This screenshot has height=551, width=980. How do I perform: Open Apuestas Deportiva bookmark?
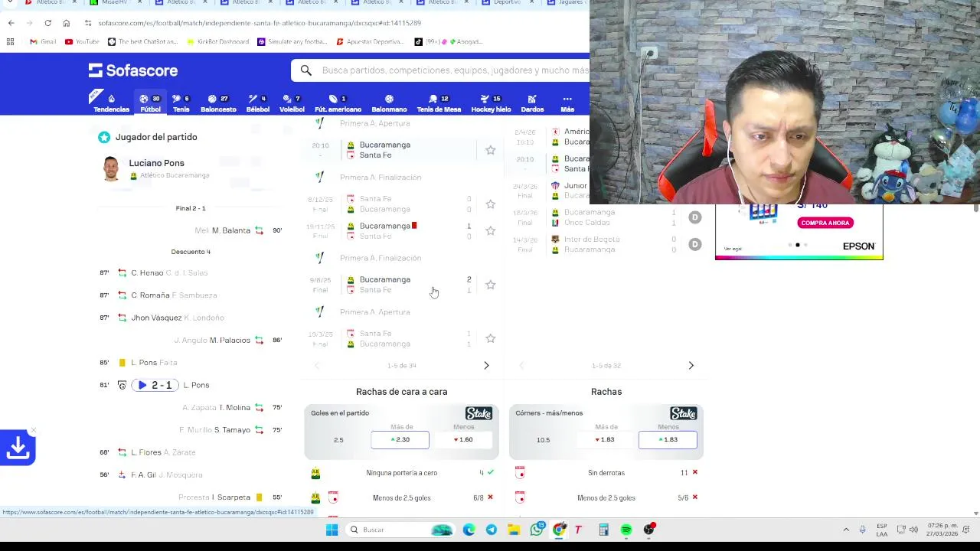pyautogui.click(x=369, y=41)
